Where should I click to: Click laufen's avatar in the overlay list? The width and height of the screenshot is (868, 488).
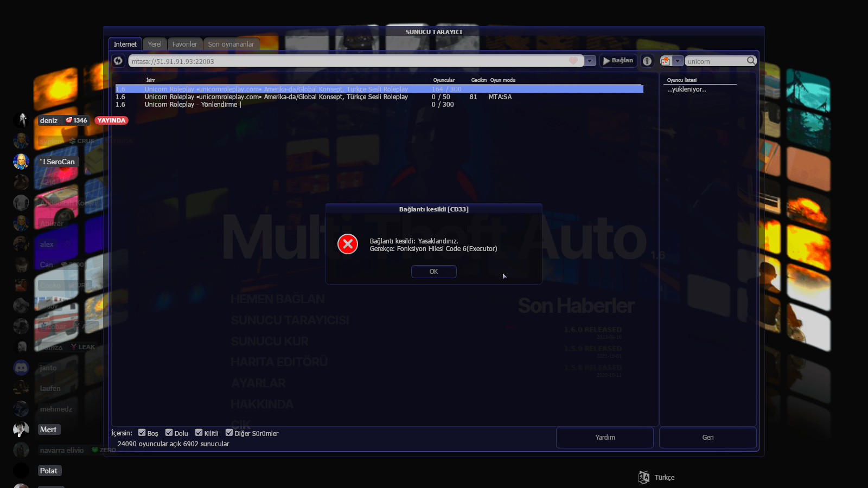pyautogui.click(x=21, y=388)
